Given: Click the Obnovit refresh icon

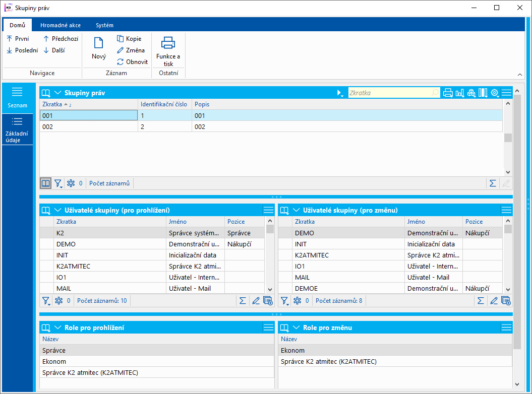Looking at the screenshot, I should coord(121,62).
